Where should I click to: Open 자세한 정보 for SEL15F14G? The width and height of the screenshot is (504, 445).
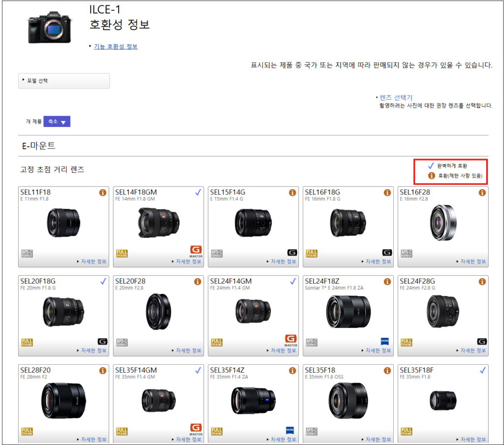(x=283, y=261)
